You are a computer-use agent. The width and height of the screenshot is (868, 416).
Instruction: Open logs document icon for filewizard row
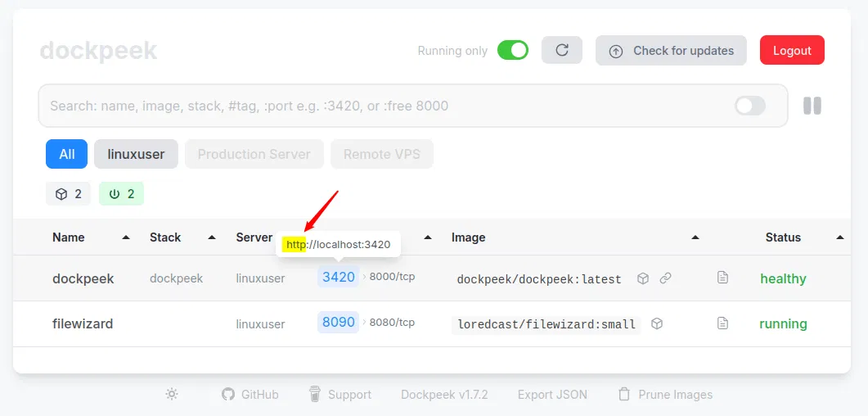tap(722, 323)
